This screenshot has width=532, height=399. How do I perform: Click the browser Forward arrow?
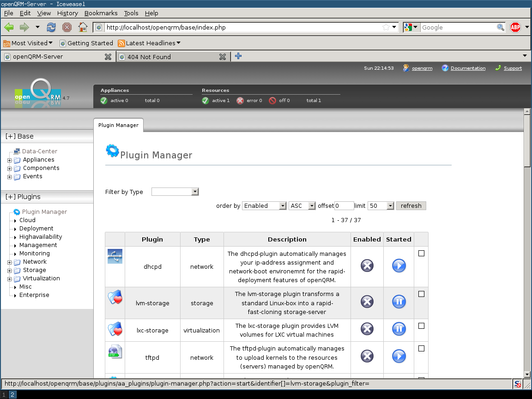coord(24,27)
